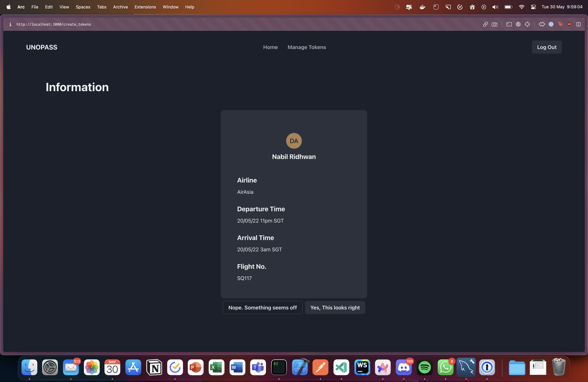Viewport: 588px width, 382px height.
Task: Activate the crosshair inspect element icon
Action: tap(527, 24)
